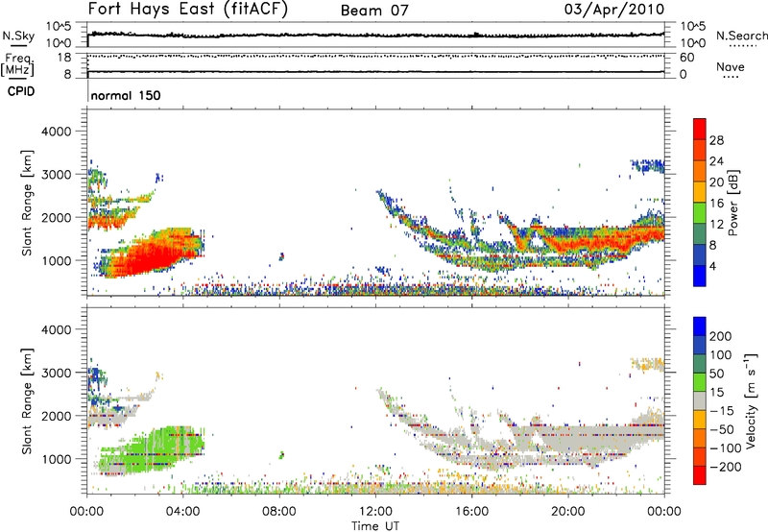Select the 'Velocity [m s-1]' colorbar title
The image size is (768, 532).
[751, 400]
